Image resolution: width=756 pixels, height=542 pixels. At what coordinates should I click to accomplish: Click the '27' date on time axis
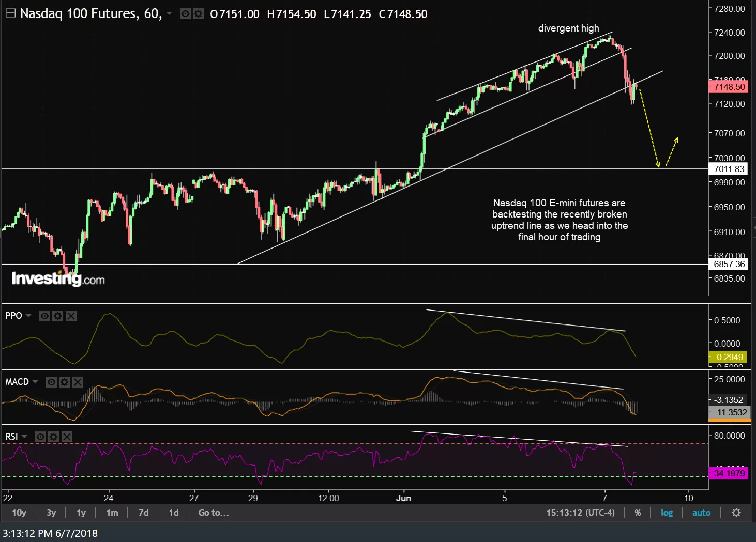[194, 498]
